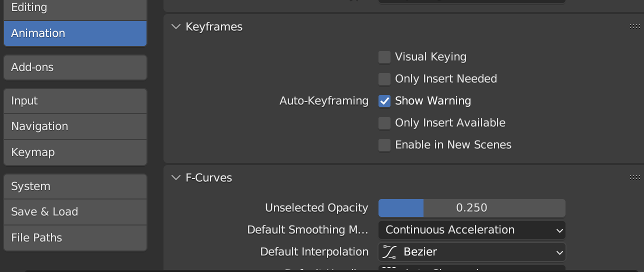Click the F-Curves panel drag grip icon

pyautogui.click(x=634, y=177)
